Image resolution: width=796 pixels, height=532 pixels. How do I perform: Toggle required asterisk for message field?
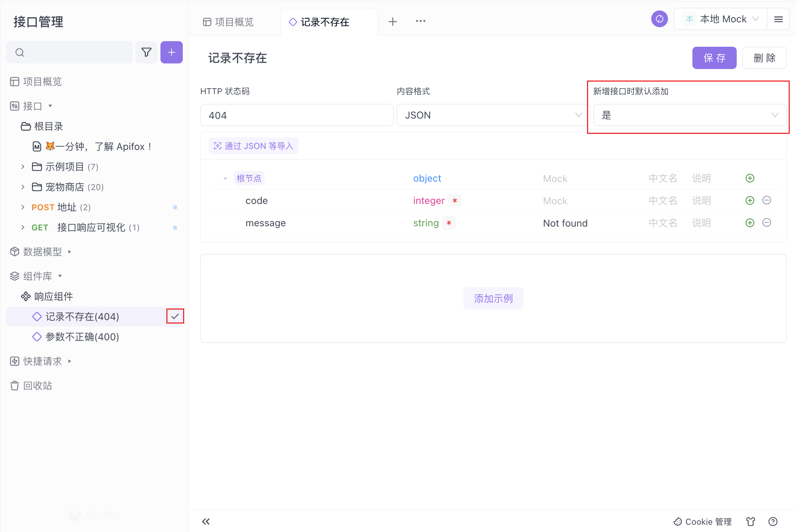point(449,223)
